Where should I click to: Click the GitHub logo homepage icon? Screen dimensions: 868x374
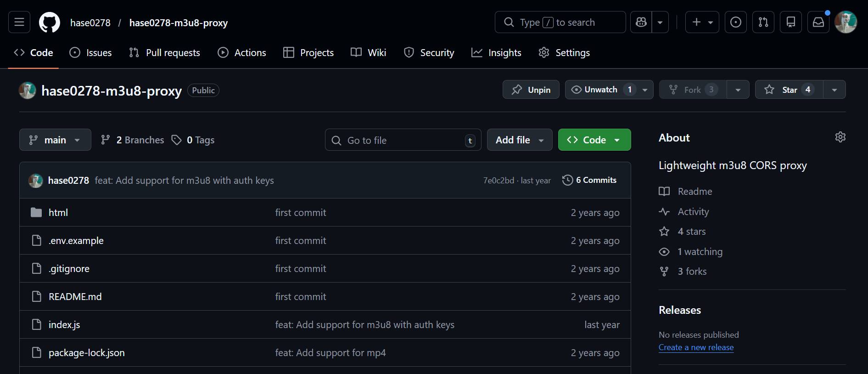[x=50, y=23]
